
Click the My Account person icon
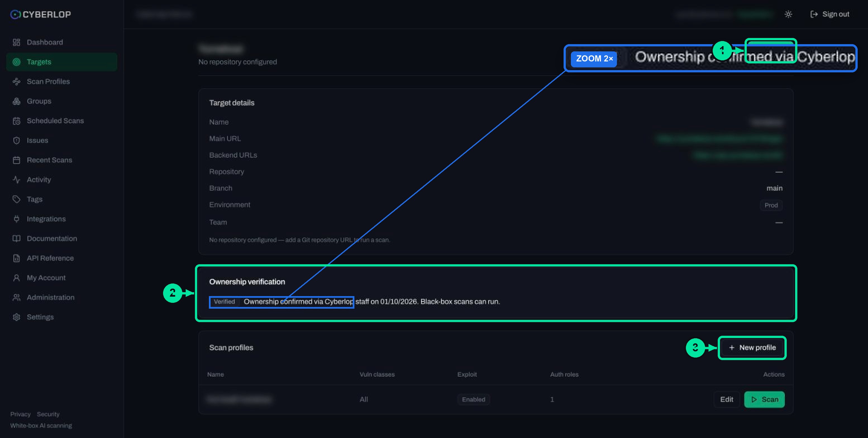point(16,278)
